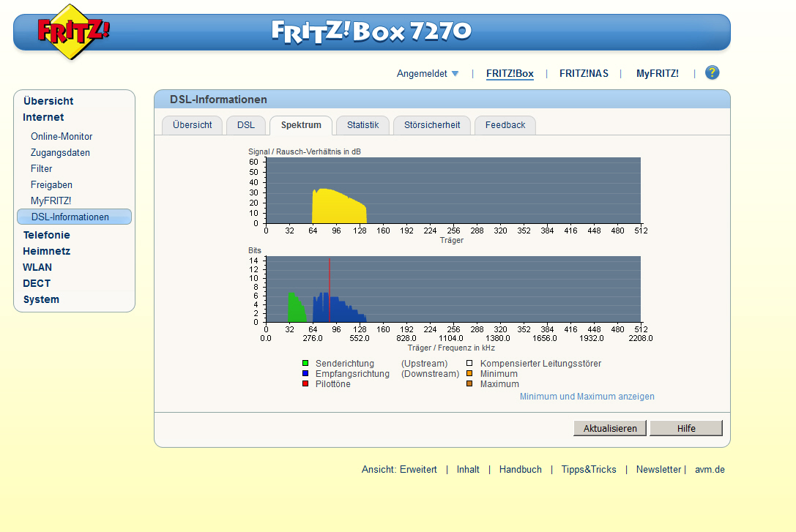Screen dimensions: 796x532
Task: Click the Ansicht: Erweitert footer link
Action: [399, 469]
